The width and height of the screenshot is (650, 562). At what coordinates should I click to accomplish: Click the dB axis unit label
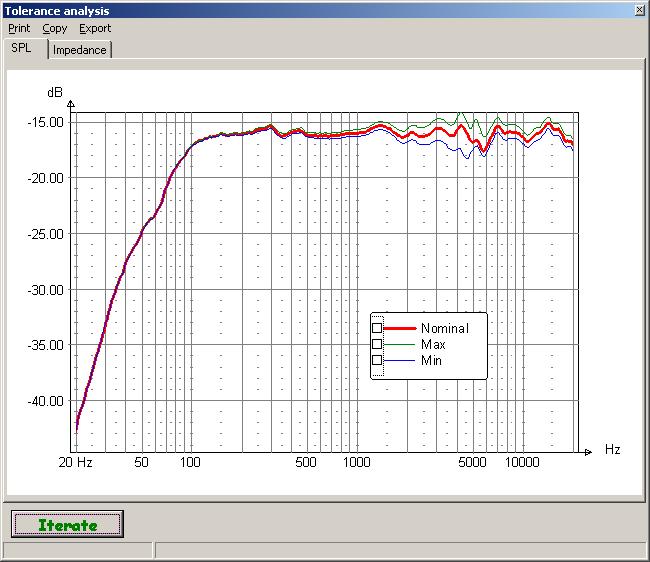click(55, 92)
